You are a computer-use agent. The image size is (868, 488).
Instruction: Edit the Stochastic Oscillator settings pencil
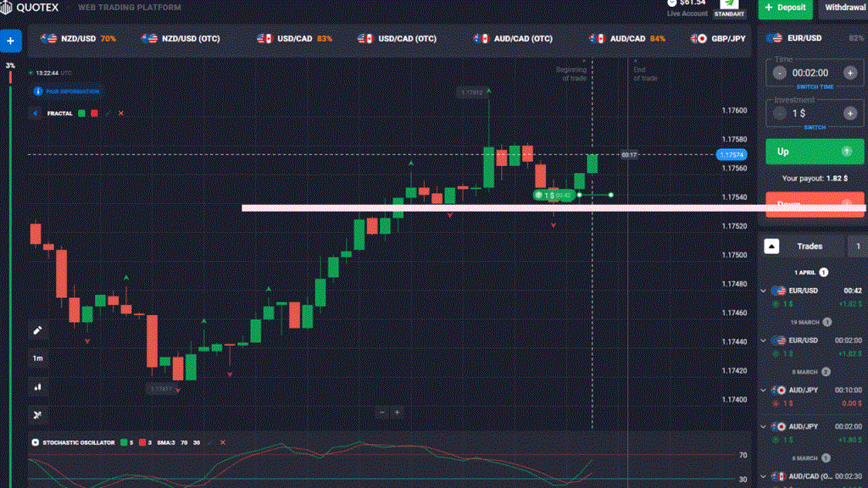pos(210,442)
